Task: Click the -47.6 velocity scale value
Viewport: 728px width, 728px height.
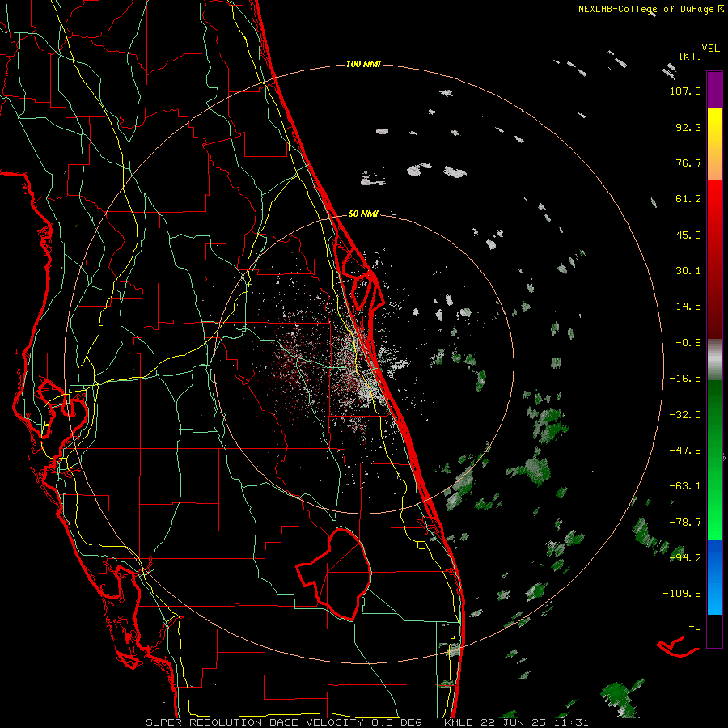Action: (x=685, y=451)
